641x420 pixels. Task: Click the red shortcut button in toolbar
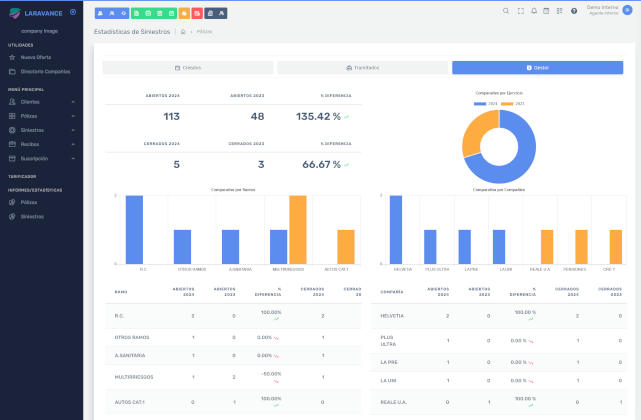(197, 10)
